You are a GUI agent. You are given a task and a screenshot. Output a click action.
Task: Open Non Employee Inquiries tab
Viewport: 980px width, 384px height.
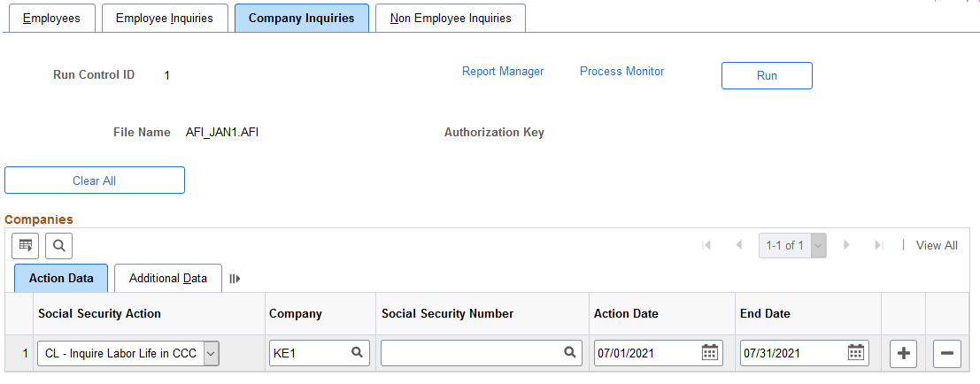(451, 19)
